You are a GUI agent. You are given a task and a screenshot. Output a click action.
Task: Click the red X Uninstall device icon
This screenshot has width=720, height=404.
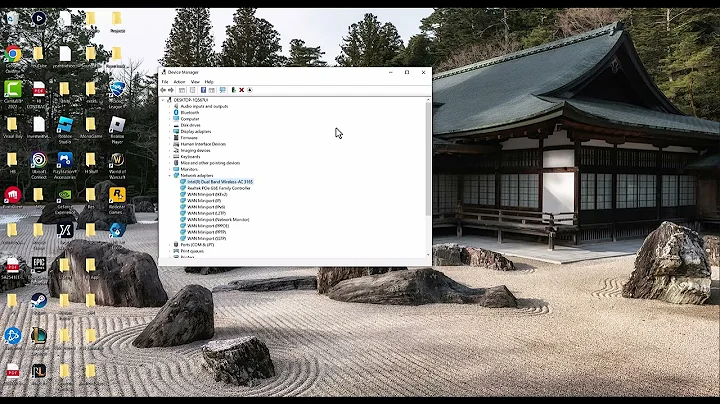(242, 90)
